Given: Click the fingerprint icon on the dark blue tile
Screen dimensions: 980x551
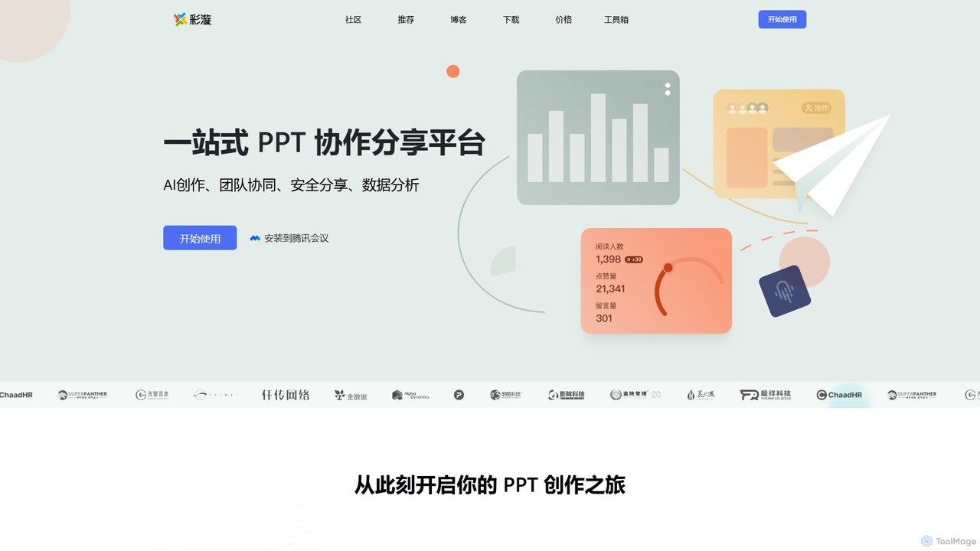Looking at the screenshot, I should [x=784, y=291].
